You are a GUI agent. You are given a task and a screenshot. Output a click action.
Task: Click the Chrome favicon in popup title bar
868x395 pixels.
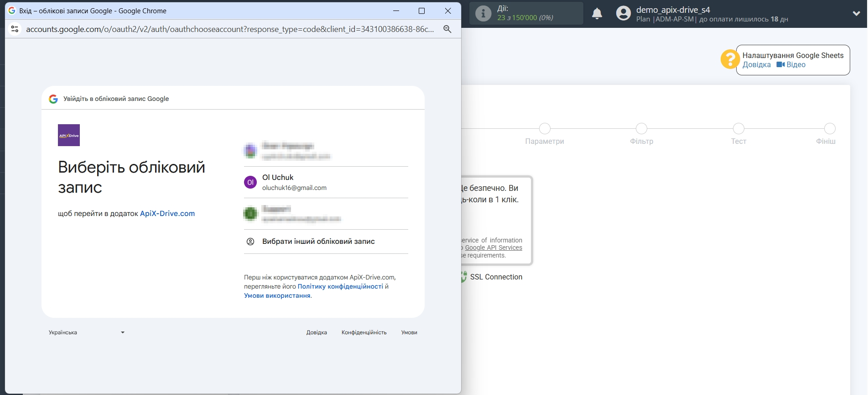(12, 11)
